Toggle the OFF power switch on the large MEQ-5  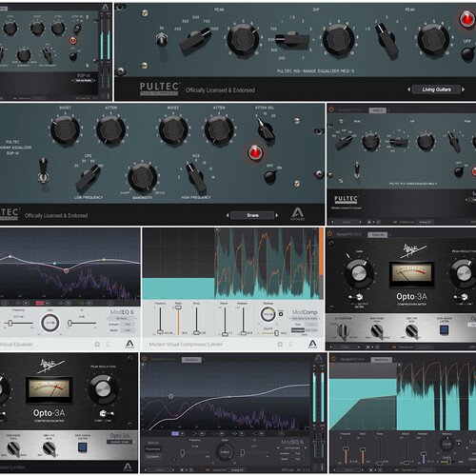[467, 52]
